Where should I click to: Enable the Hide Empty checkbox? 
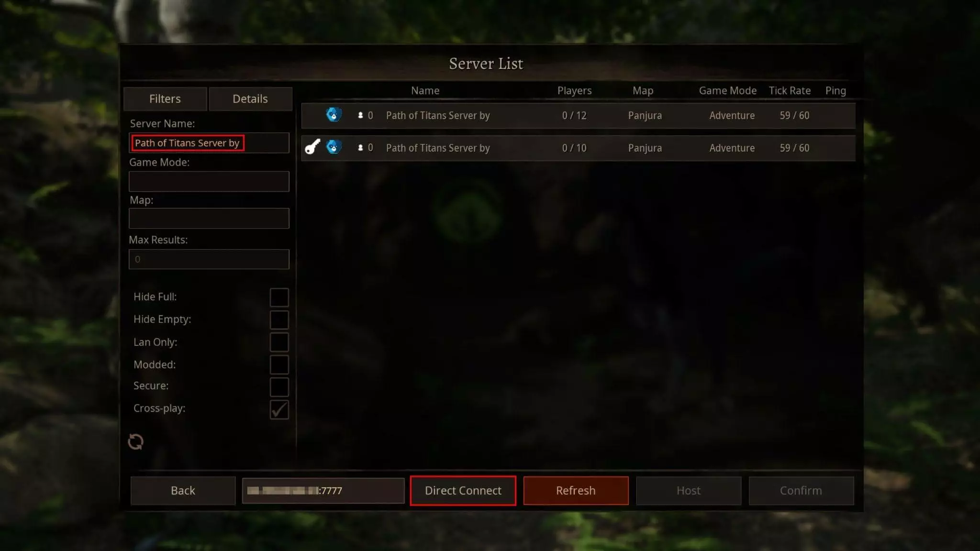point(278,319)
